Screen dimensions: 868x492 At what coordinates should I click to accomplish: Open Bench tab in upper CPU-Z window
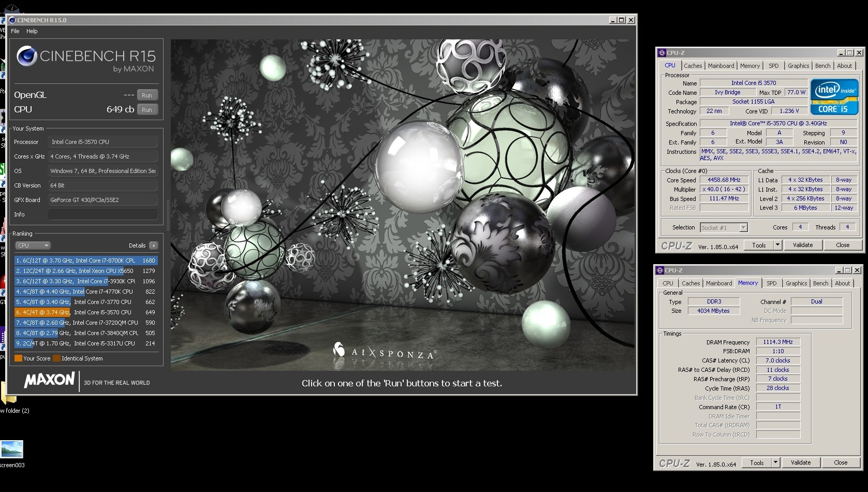822,66
